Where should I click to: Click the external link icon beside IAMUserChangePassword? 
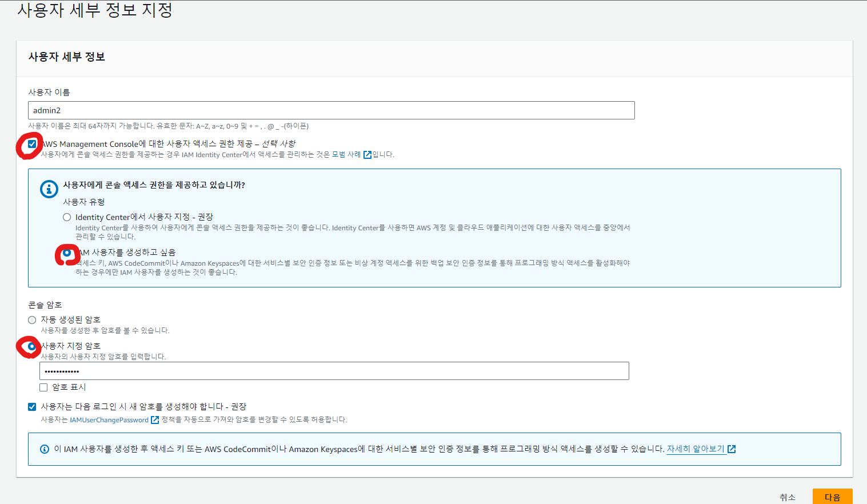coord(155,420)
